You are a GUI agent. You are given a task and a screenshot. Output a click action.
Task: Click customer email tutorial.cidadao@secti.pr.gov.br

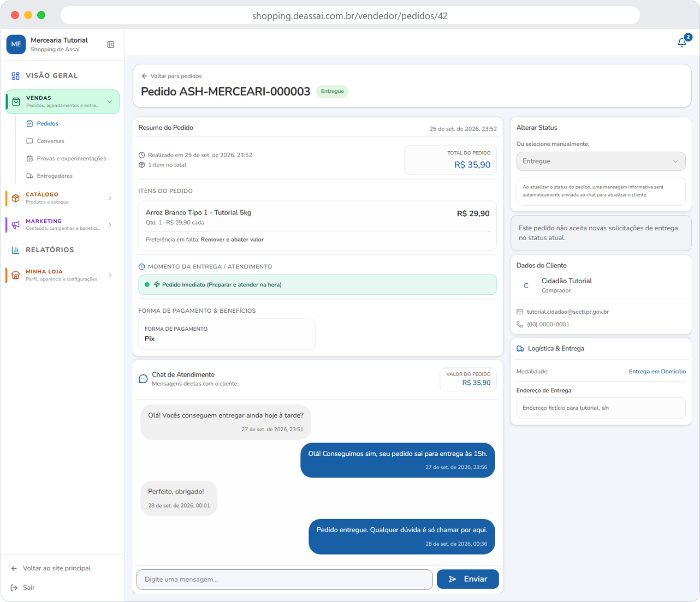(x=568, y=312)
